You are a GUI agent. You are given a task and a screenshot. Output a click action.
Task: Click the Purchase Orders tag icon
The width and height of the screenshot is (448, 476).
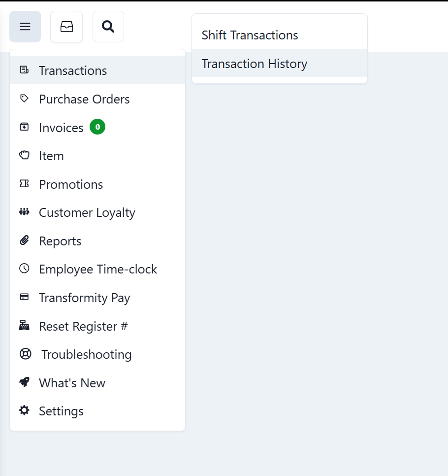24,99
